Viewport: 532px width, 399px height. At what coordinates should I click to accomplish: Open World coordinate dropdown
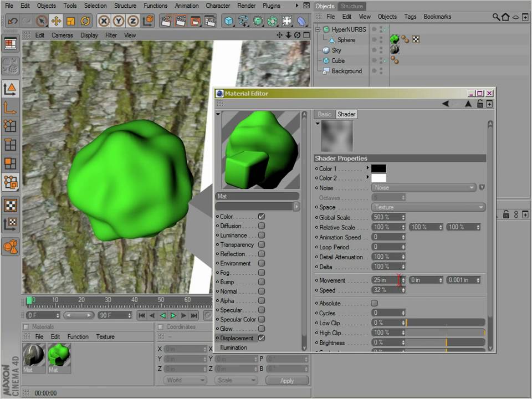pyautogui.click(x=185, y=380)
